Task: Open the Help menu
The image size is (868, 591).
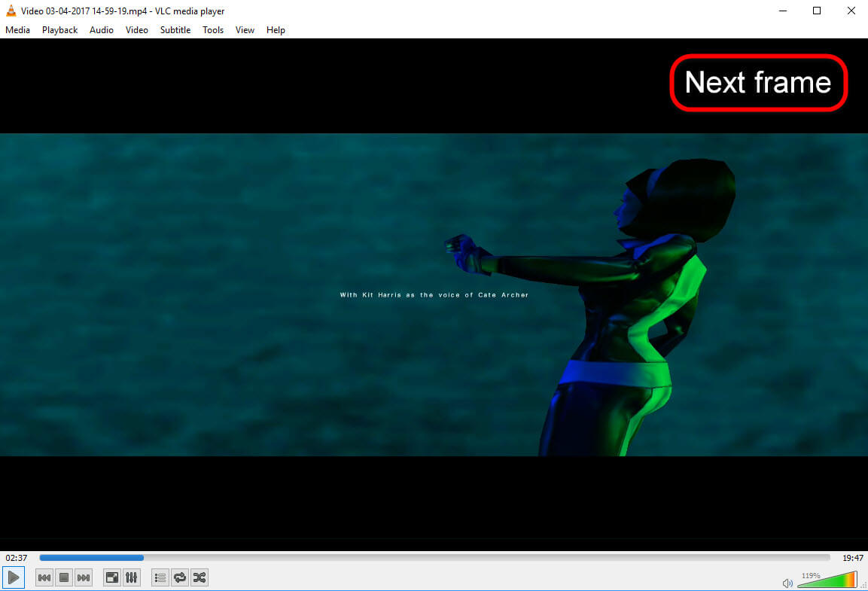Action: (x=276, y=30)
